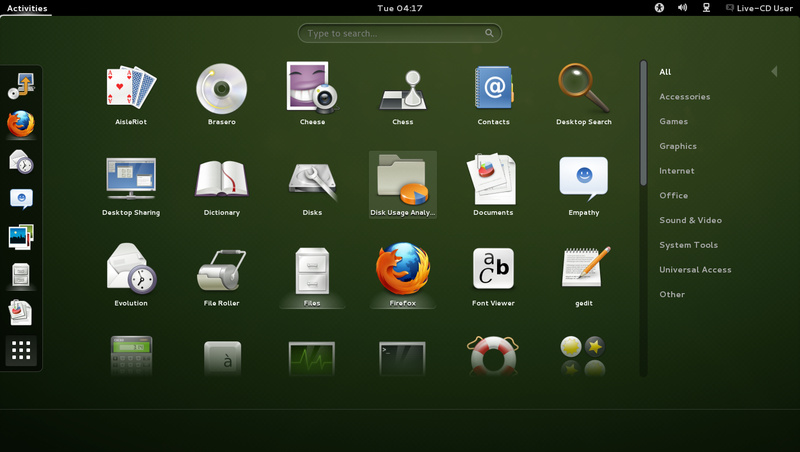Open Brasero disc burner
Viewport: 800px width, 452px height.
pos(221,95)
